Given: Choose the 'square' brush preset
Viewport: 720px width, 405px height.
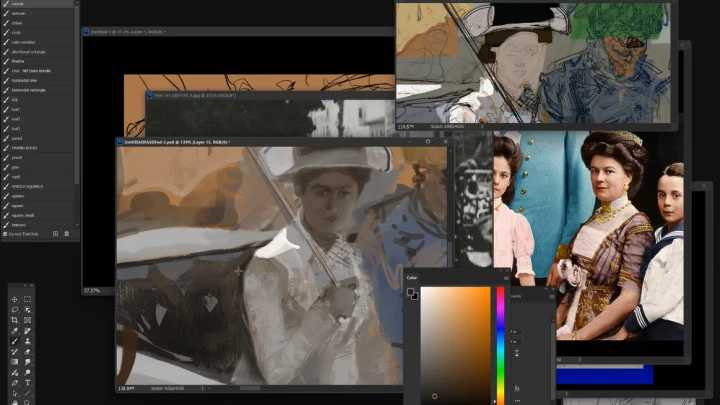Looking at the screenshot, I should 38,206.
